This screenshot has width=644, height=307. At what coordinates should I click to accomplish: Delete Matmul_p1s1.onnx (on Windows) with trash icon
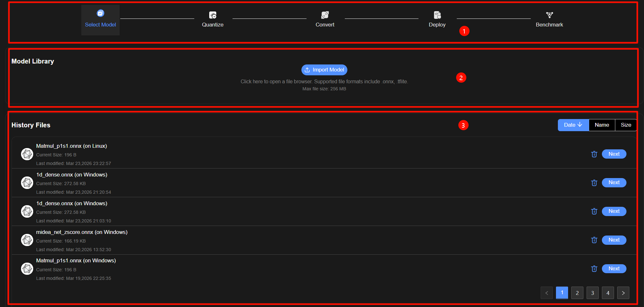click(594, 269)
